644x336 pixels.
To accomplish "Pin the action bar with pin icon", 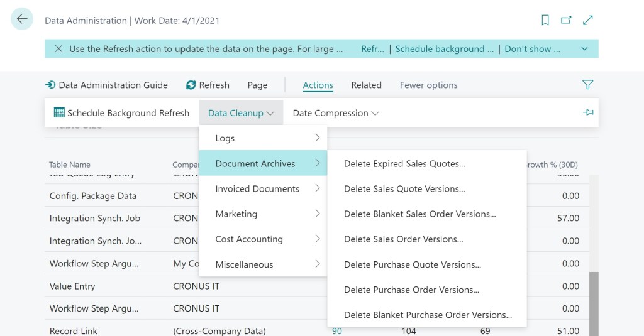I will pyautogui.click(x=588, y=113).
